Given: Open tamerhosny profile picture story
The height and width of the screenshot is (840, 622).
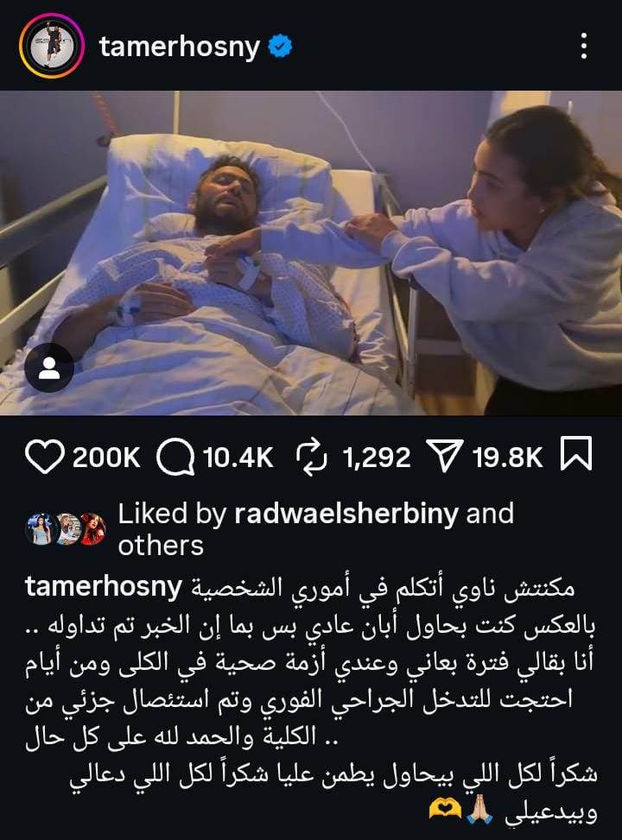Looking at the screenshot, I should tap(52, 47).
